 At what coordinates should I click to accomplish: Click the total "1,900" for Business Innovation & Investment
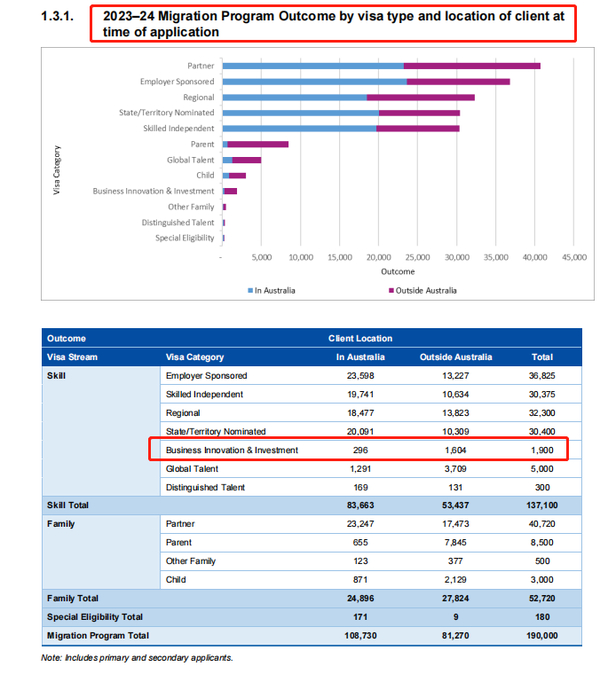point(542,450)
